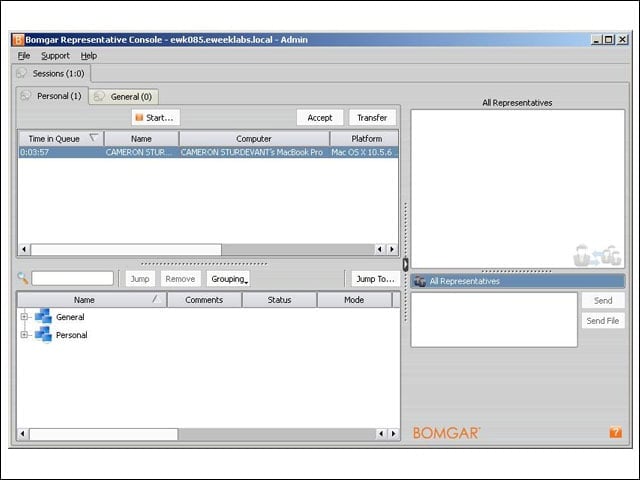
Task: Click the chat message text box
Action: tap(494, 320)
